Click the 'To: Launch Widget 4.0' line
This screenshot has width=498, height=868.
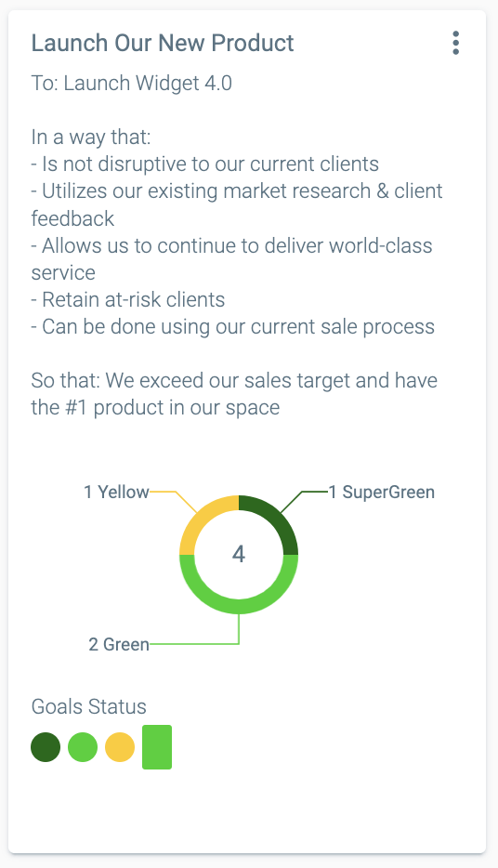coord(131,83)
